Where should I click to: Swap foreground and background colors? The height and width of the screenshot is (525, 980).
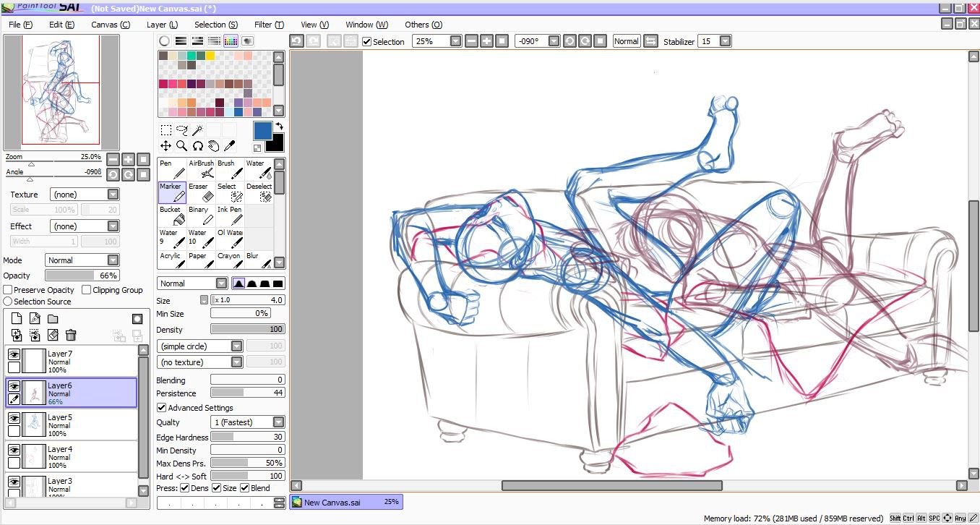[x=279, y=126]
